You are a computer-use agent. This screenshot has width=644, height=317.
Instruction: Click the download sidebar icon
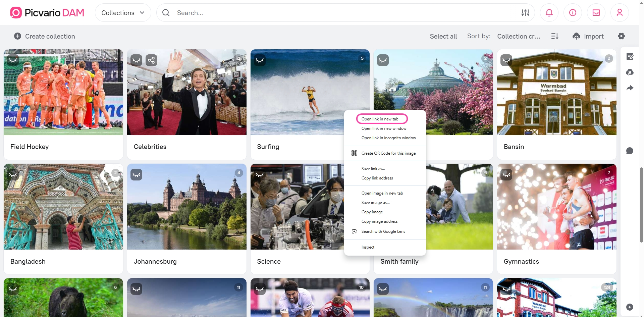(x=630, y=72)
